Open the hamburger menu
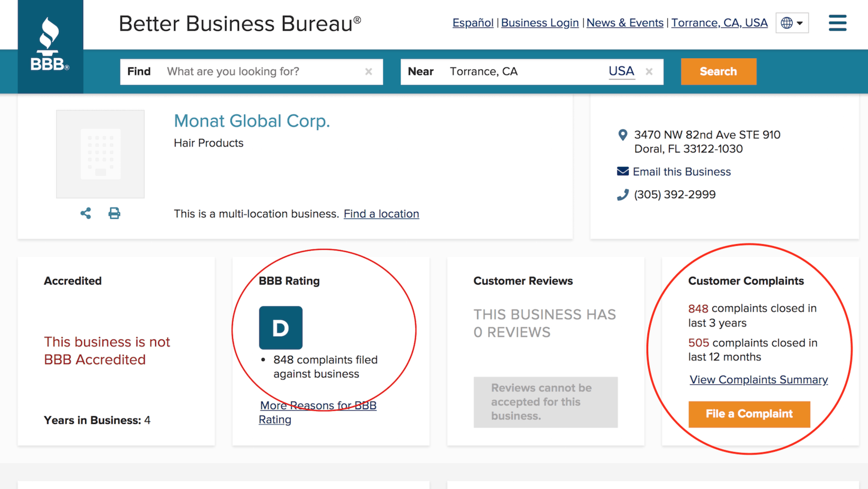Screen dimensions: 868x489 837,23
